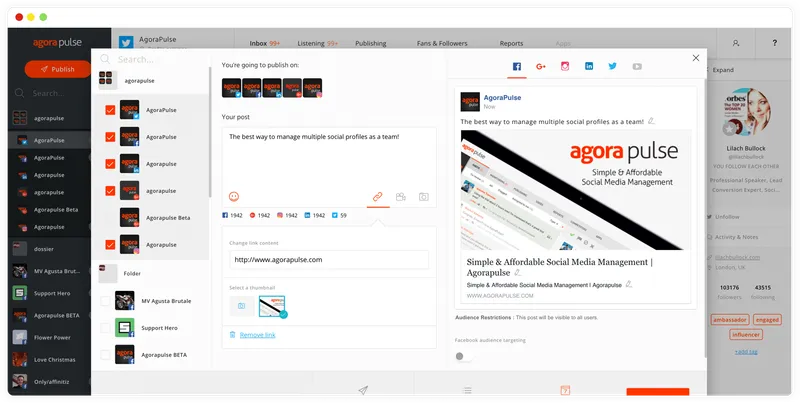Image resolution: width=800 pixels, height=403 pixels.
Task: Uncheck the Agorapulse Instagram profile checkbox
Action: click(110, 245)
